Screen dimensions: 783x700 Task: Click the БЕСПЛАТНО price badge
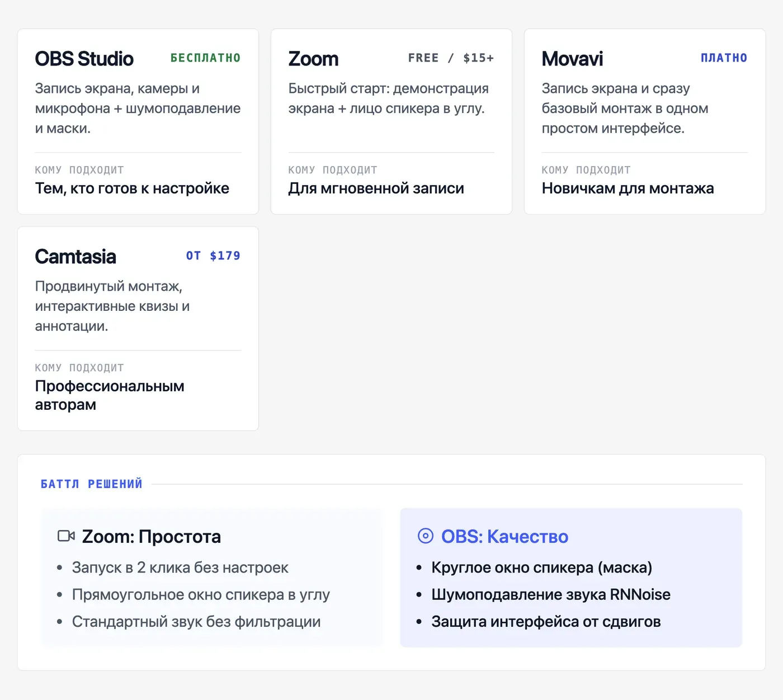(x=206, y=58)
